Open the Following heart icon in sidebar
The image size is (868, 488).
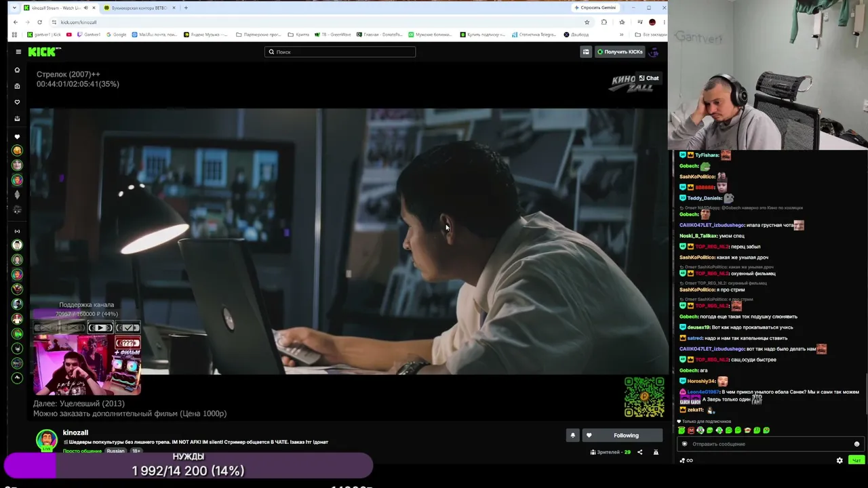pos(17,102)
